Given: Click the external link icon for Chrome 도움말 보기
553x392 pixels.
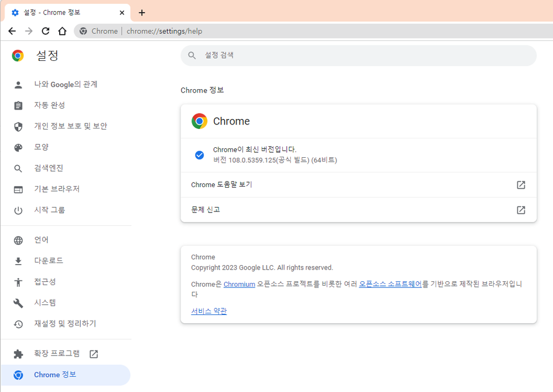Looking at the screenshot, I should click(521, 185).
